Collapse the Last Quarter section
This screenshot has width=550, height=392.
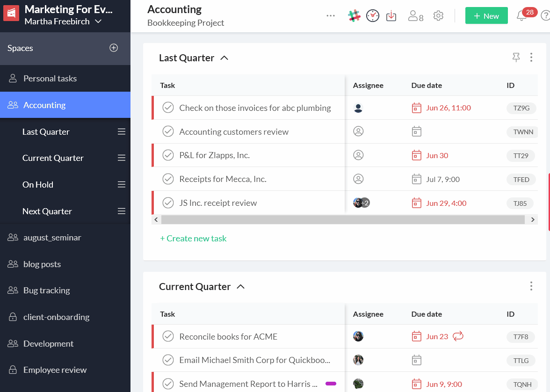(x=224, y=58)
